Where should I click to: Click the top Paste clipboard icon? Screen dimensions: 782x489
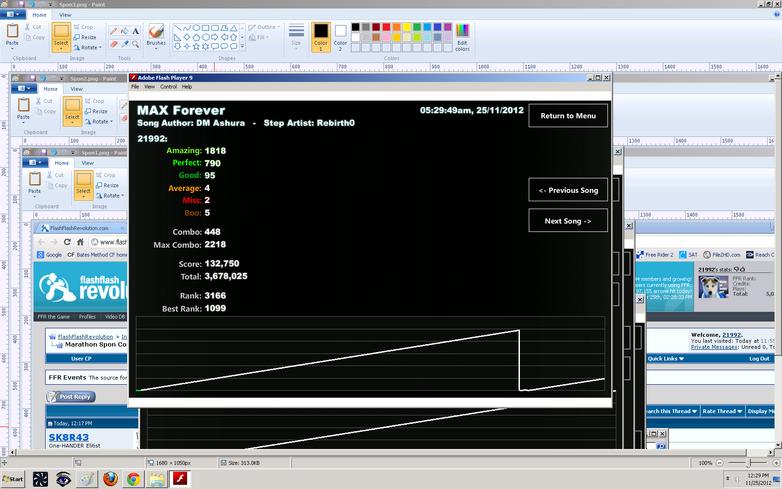12,31
